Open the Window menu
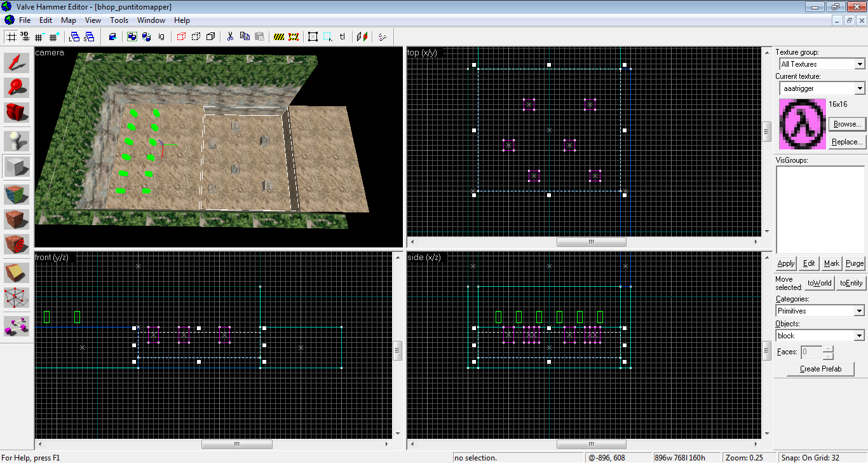This screenshot has height=463, width=868. pyautogui.click(x=151, y=20)
